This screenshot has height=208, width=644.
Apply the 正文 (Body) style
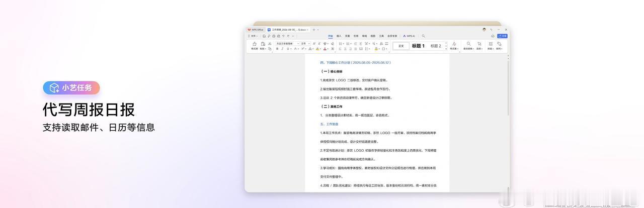click(401, 46)
